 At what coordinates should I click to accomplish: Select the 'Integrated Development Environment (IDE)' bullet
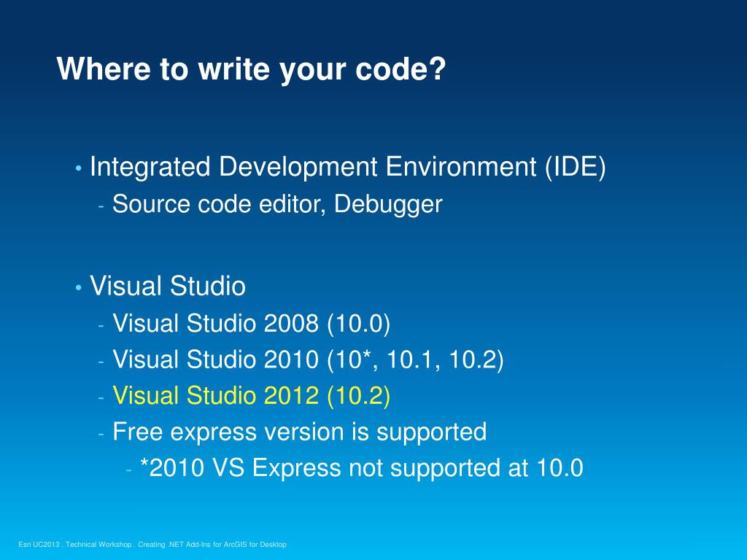pyautogui.click(x=348, y=167)
